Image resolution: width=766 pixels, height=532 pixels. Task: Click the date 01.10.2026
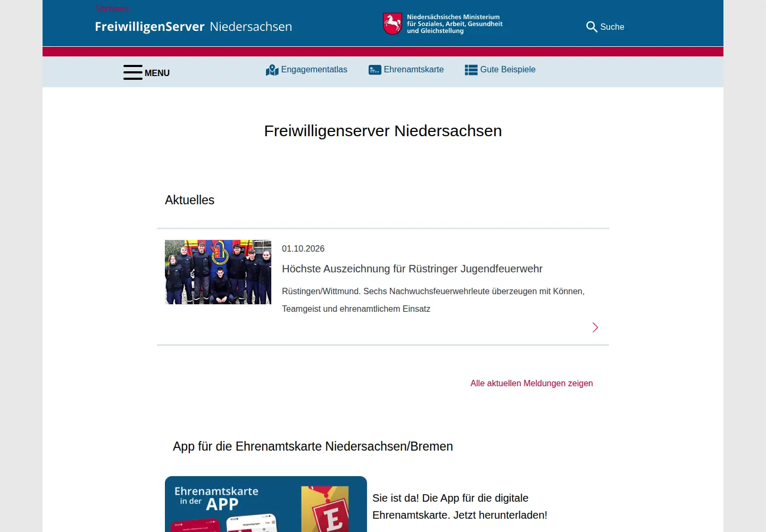coord(303,248)
